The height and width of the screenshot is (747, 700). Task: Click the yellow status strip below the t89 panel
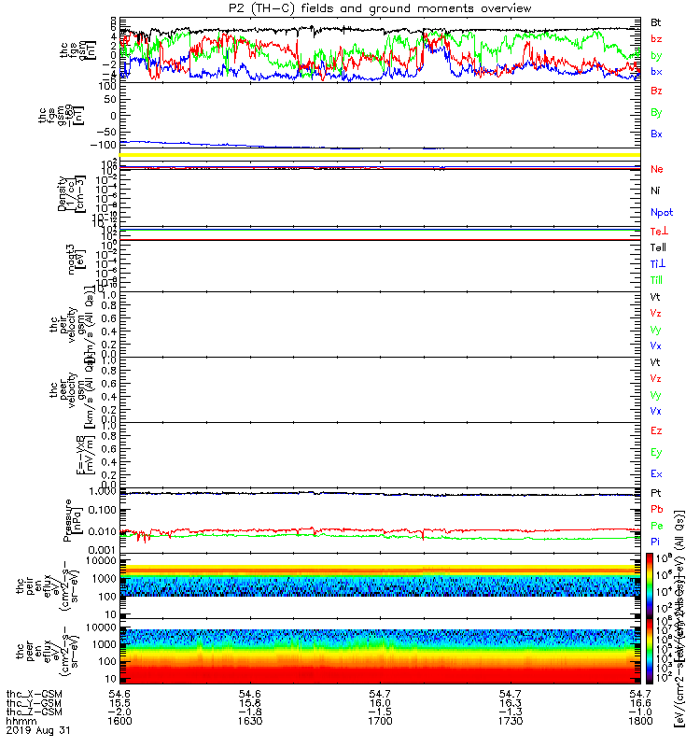[380, 155]
